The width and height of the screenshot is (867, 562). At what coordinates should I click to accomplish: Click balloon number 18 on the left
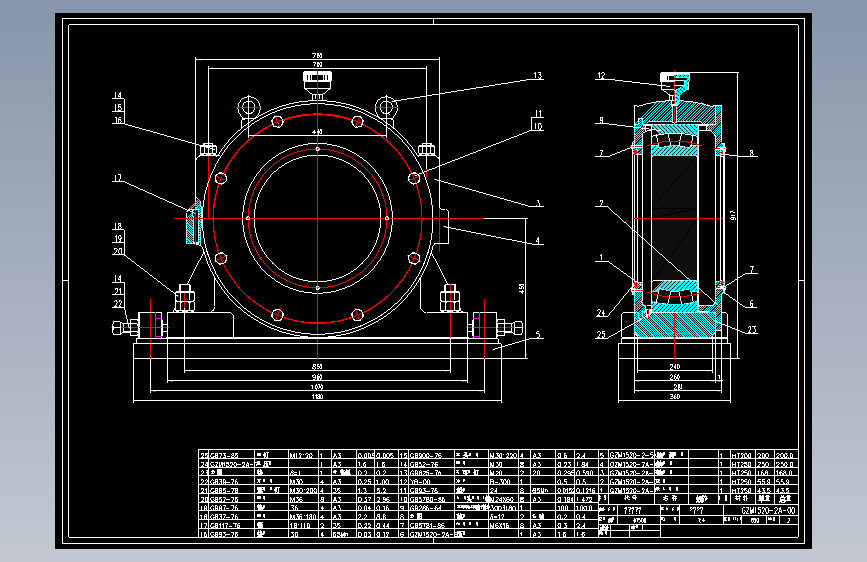point(118,226)
